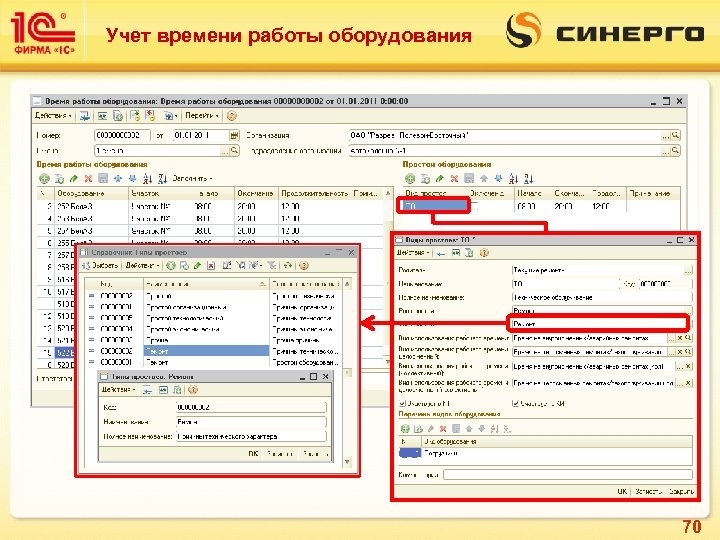Click Записать in Виды простоев: ТО window
The height and width of the screenshot is (540, 720).
tap(647, 491)
